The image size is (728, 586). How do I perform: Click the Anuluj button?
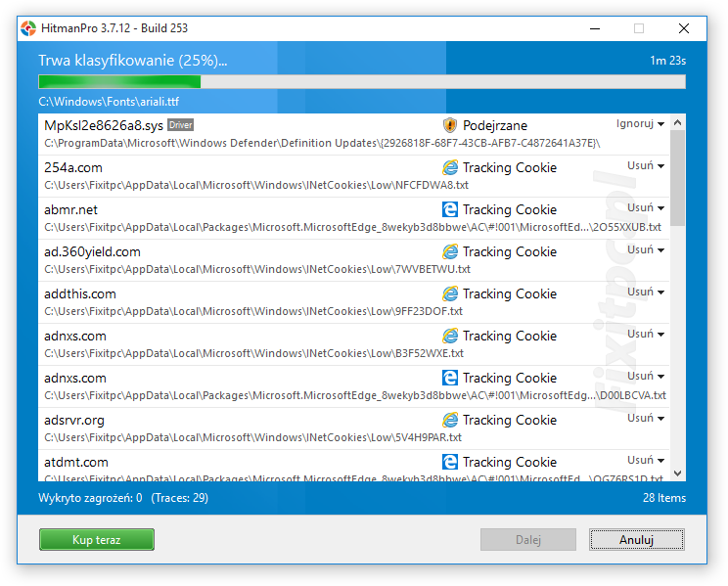tap(637, 540)
